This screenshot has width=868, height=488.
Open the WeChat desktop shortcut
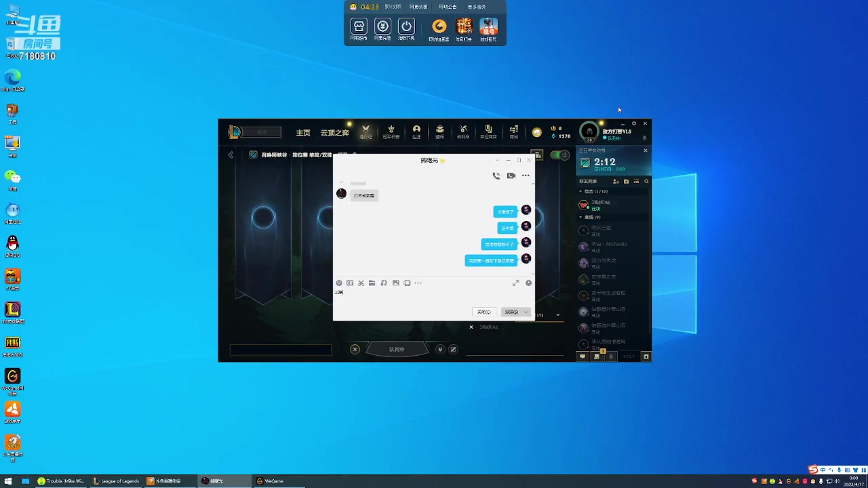[x=12, y=180]
